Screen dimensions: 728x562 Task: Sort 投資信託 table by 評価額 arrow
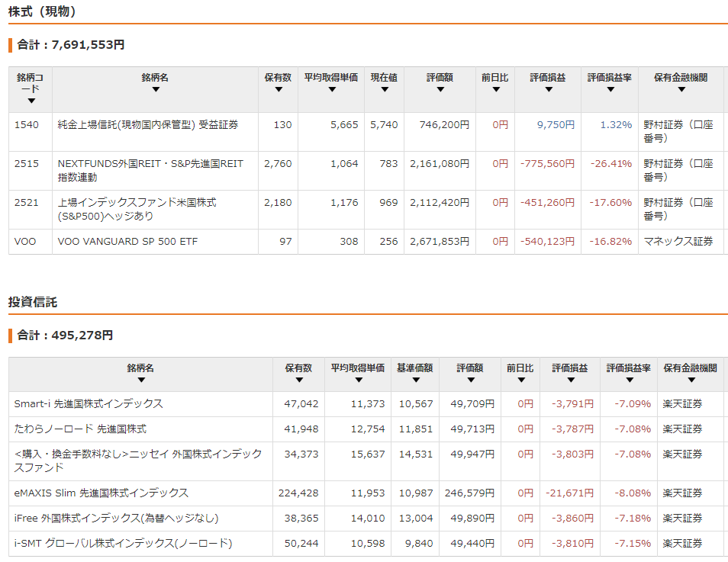[470, 380]
